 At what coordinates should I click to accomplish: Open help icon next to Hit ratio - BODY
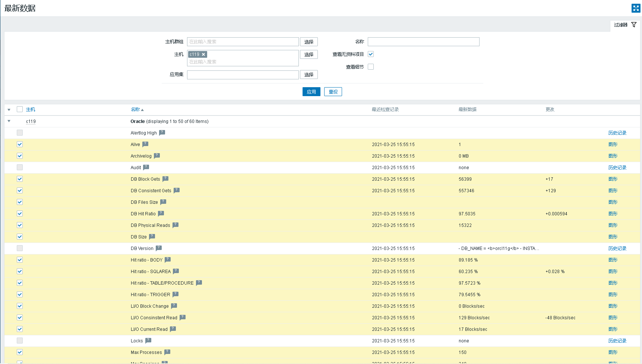click(168, 260)
